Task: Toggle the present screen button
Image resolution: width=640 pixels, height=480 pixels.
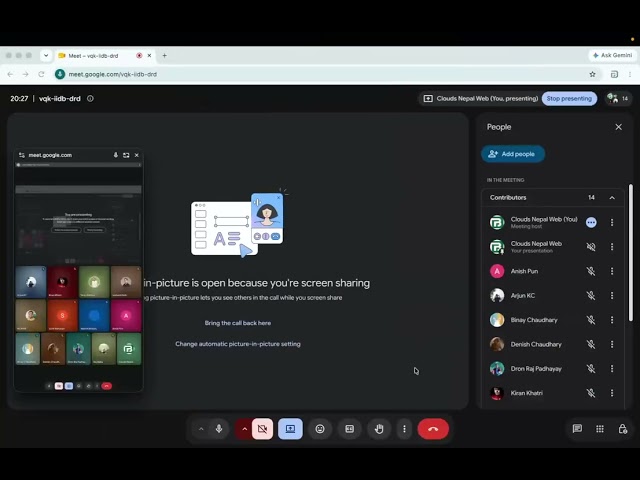Action: tap(290, 429)
